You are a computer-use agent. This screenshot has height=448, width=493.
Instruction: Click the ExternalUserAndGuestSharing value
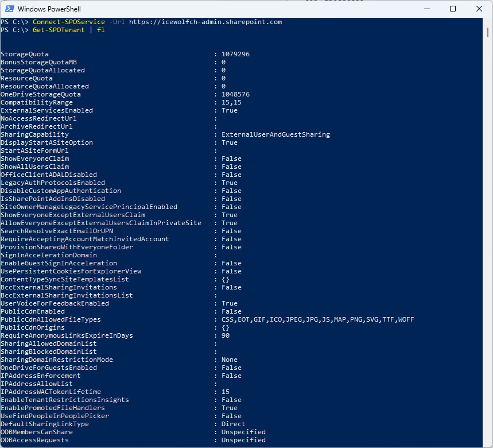[275, 134]
